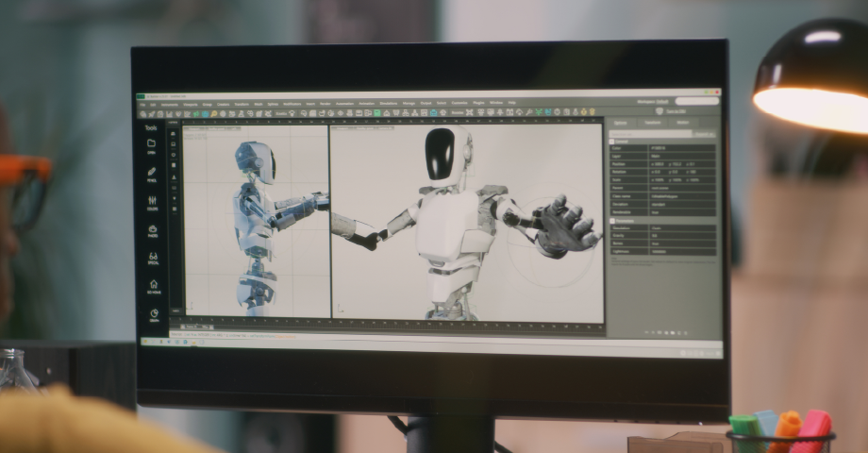The width and height of the screenshot is (868, 453).
Task: Click the blue globe toolbar icon
Action: pyautogui.click(x=206, y=113)
